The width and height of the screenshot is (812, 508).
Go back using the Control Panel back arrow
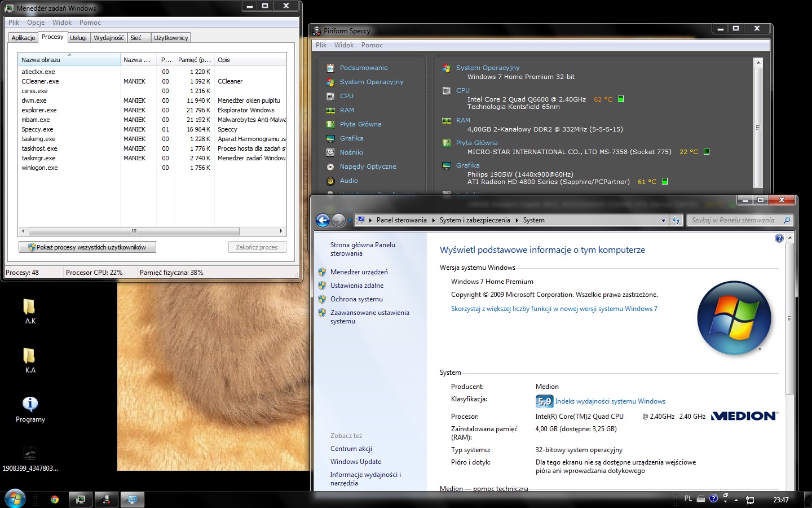(323, 220)
